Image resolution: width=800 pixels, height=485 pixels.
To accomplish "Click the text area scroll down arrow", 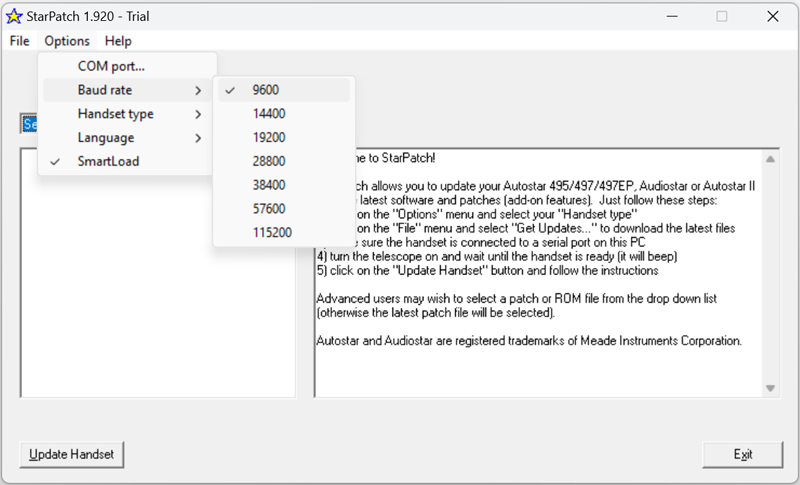I will pos(771,388).
